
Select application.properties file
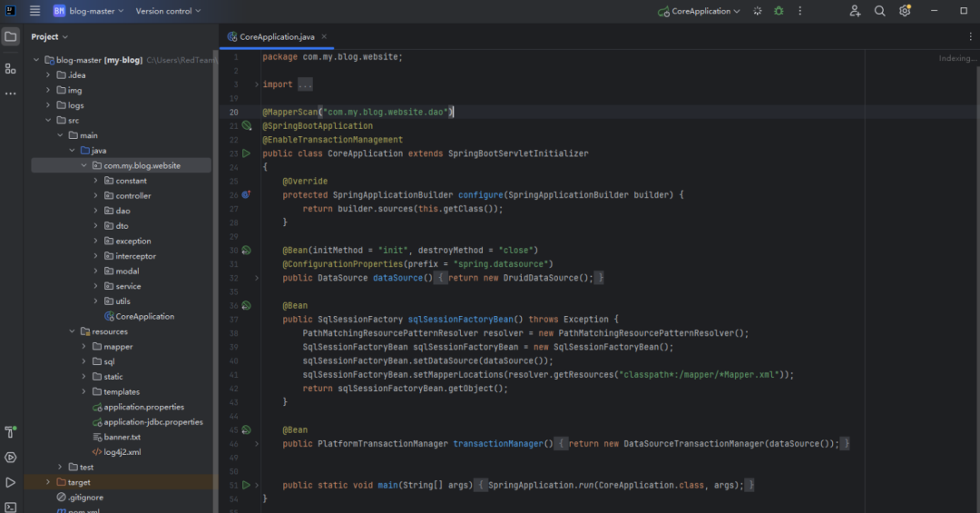(x=138, y=407)
